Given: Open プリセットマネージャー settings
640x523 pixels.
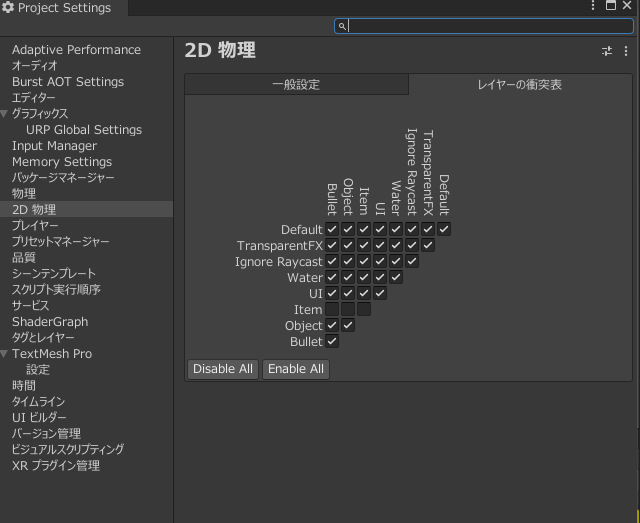Looking at the screenshot, I should pos(60,242).
